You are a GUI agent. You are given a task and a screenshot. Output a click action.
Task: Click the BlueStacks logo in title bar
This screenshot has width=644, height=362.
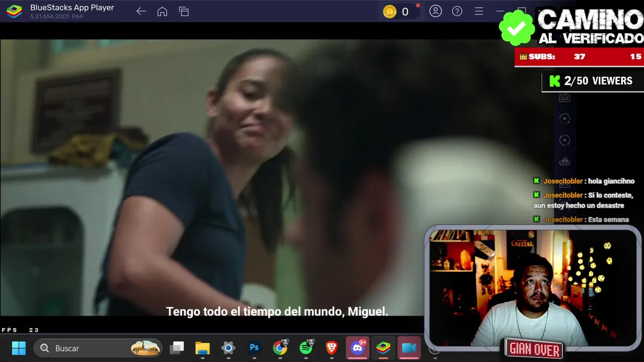(14, 11)
